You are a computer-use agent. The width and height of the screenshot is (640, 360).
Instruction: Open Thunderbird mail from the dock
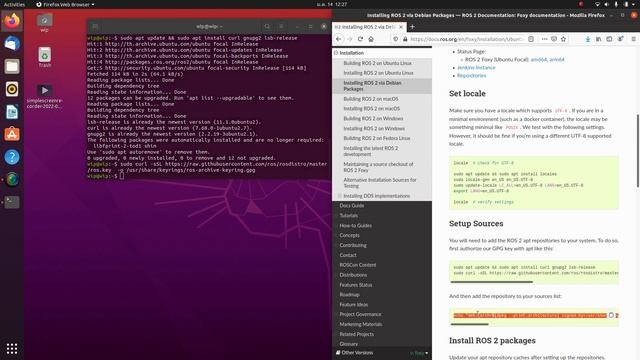[12, 43]
